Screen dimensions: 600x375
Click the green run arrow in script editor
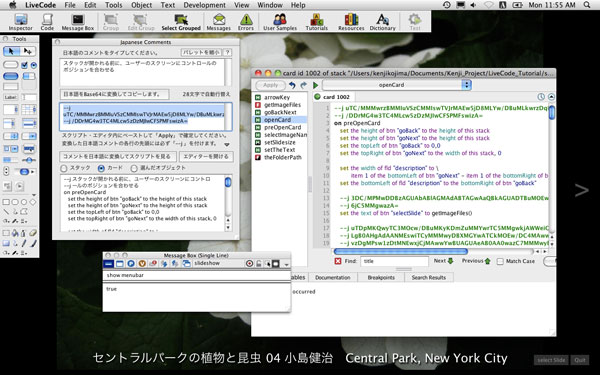click(x=316, y=85)
